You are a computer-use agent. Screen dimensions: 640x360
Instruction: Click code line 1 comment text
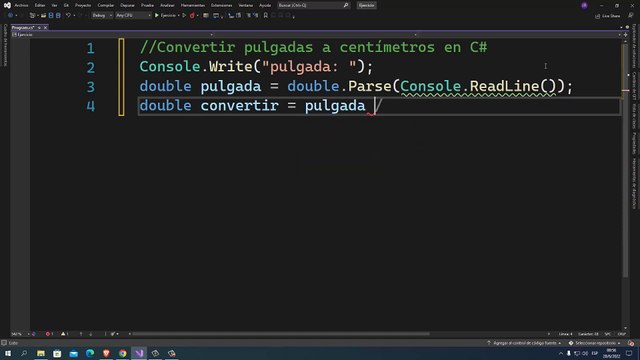point(313,47)
